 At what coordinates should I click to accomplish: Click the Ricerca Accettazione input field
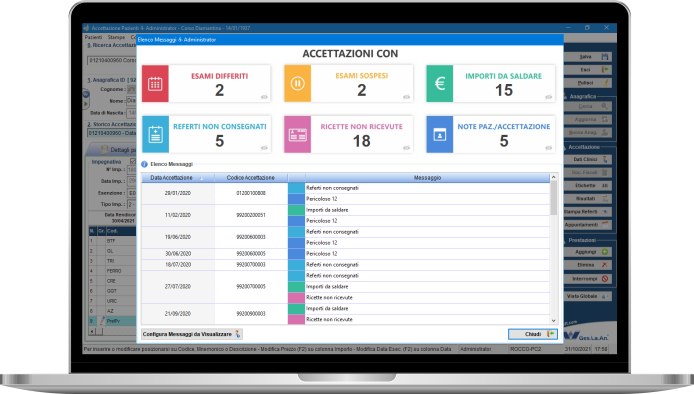click(x=112, y=60)
